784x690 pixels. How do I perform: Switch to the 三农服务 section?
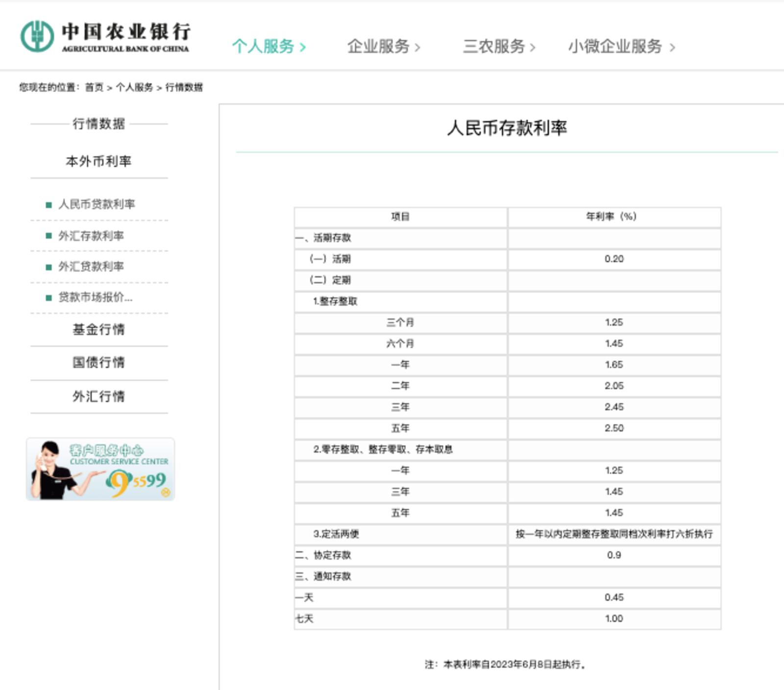pos(495,47)
